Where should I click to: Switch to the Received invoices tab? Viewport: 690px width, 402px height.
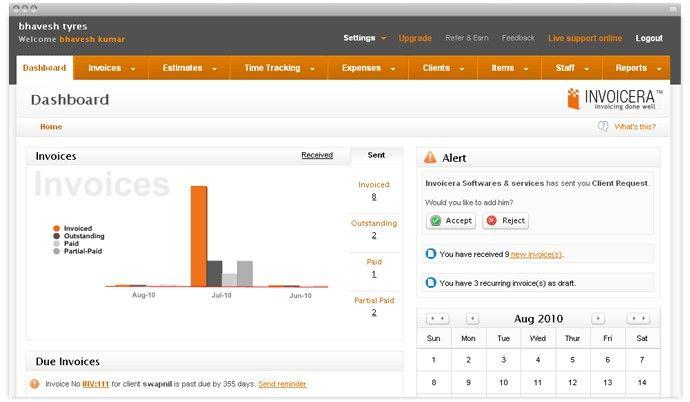(x=317, y=155)
